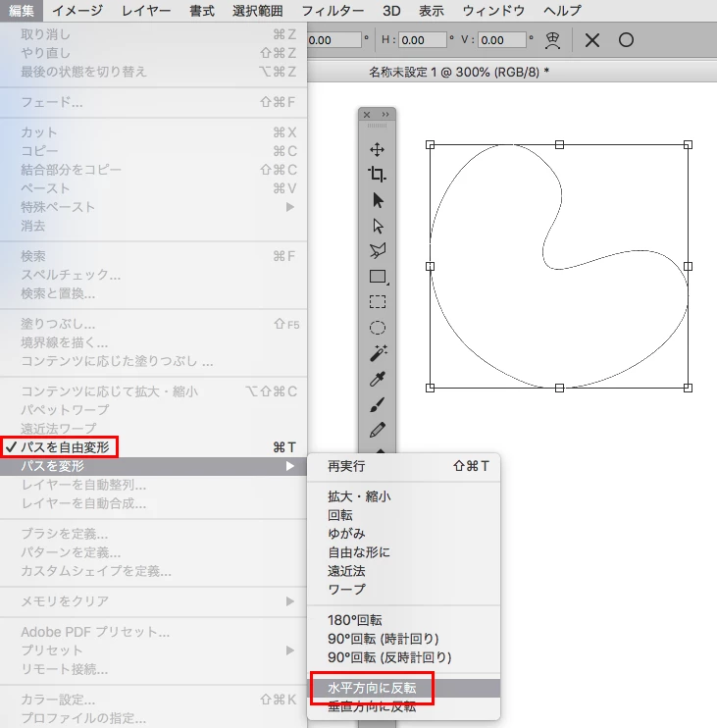Open the 選択範囲 menu

click(258, 10)
